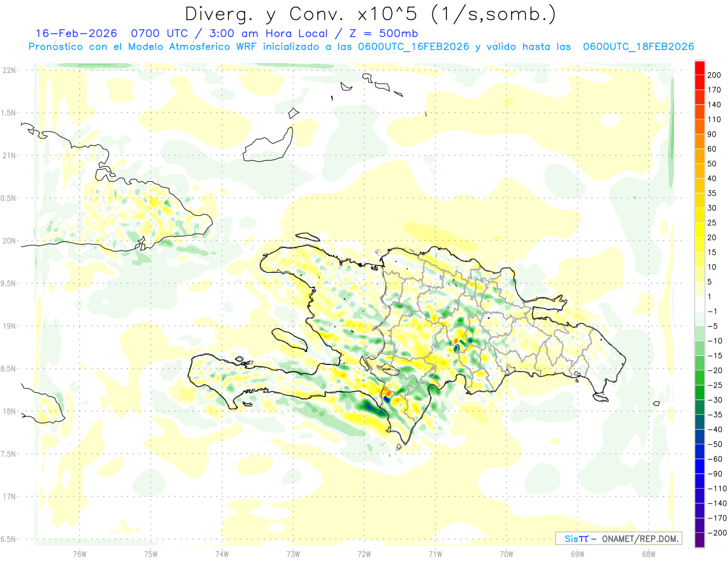Click the '-90' color scale label

(x=716, y=474)
